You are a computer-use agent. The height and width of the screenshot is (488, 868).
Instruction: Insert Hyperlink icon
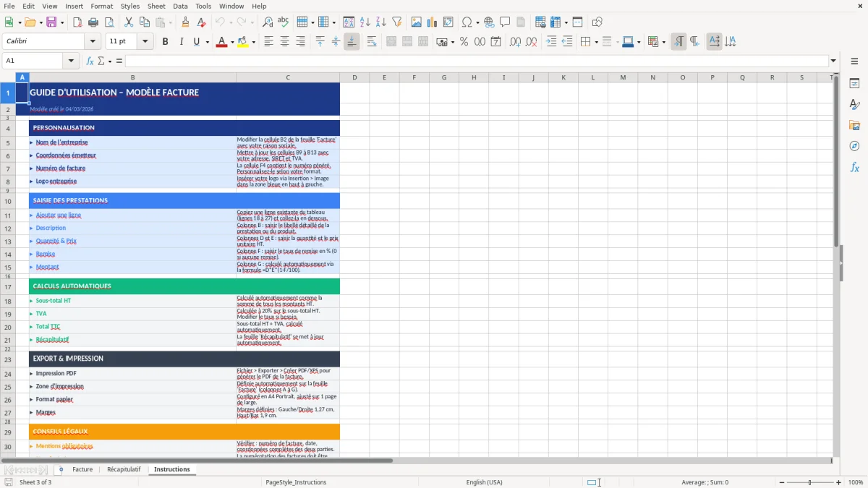[x=489, y=22]
